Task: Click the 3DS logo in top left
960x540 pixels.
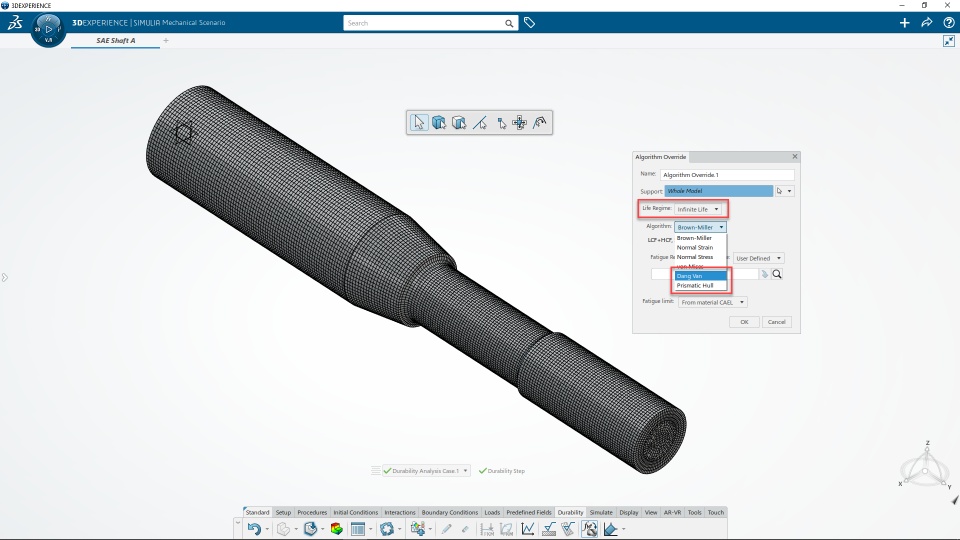Action: pyautogui.click(x=15, y=23)
